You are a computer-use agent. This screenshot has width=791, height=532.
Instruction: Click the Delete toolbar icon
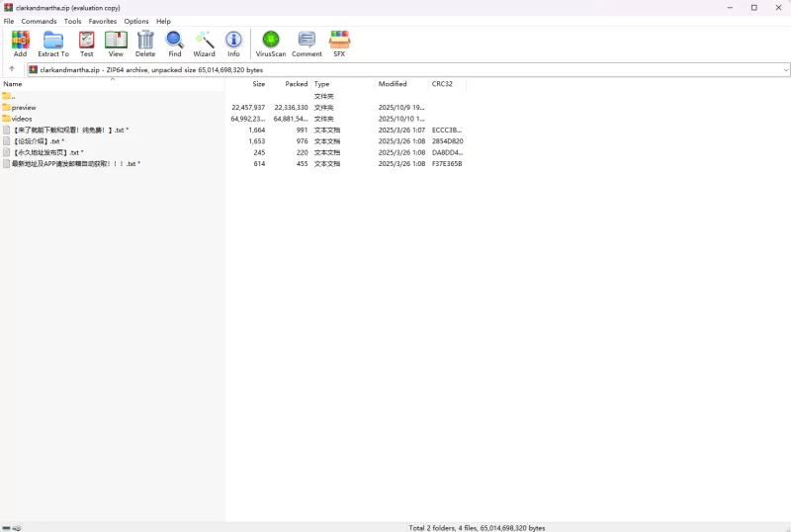pyautogui.click(x=145, y=44)
